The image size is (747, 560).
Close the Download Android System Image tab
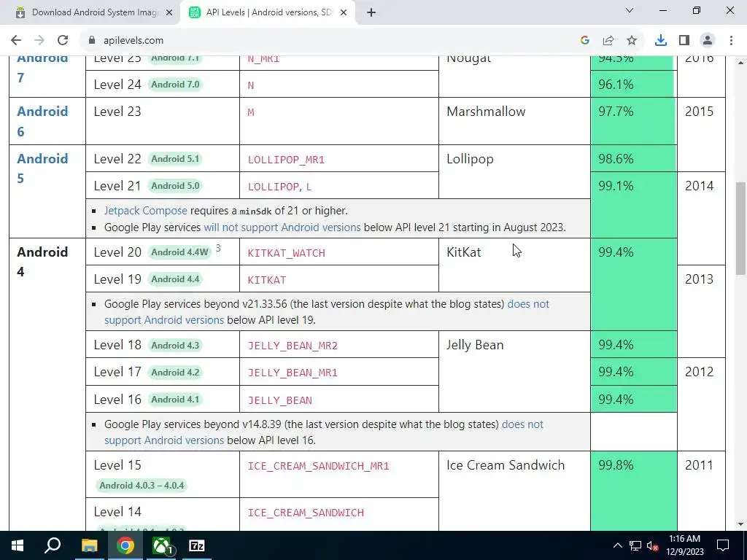pos(169,13)
